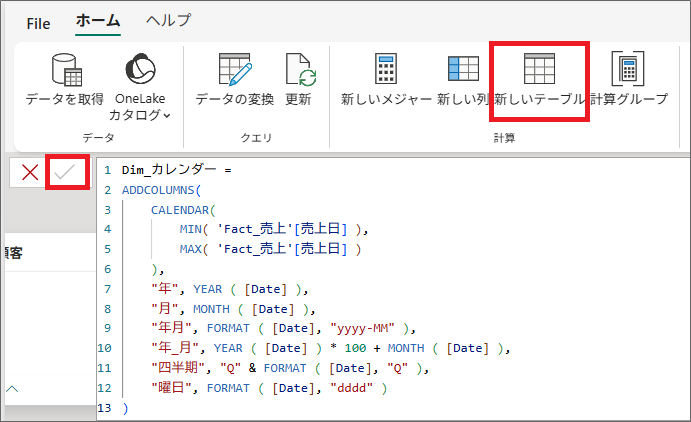691x422 pixels.
Task: Click the "dddd" format string in line 12
Action: tap(355, 388)
